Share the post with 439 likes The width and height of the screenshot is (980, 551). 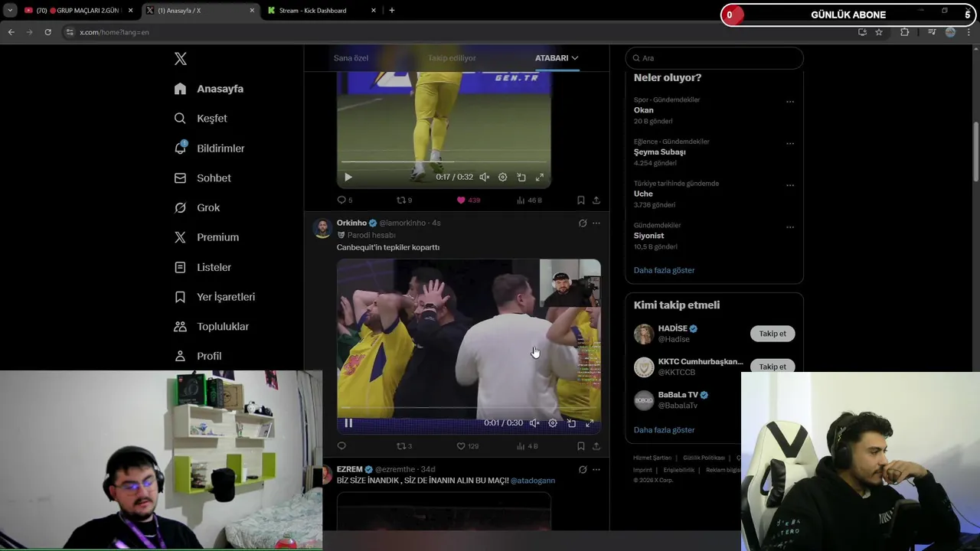596,200
